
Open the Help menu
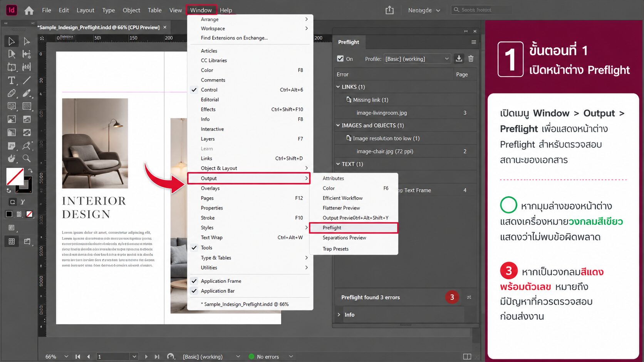[226, 10]
